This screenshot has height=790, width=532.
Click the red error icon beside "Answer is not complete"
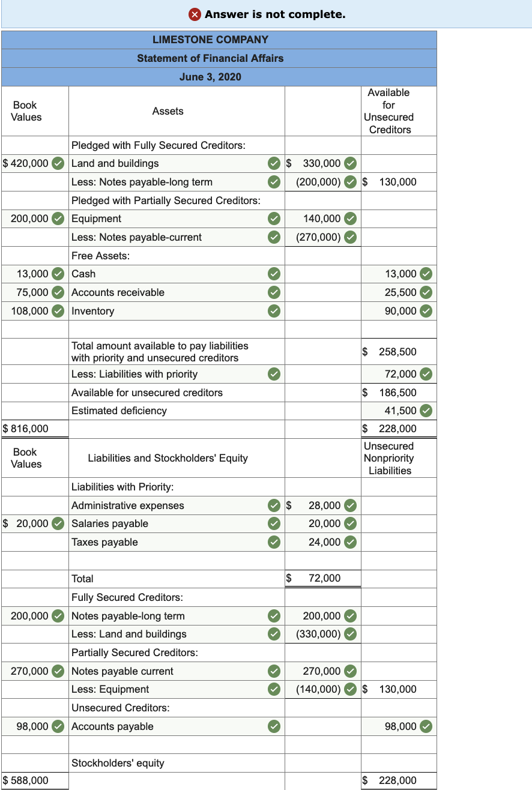tap(195, 14)
